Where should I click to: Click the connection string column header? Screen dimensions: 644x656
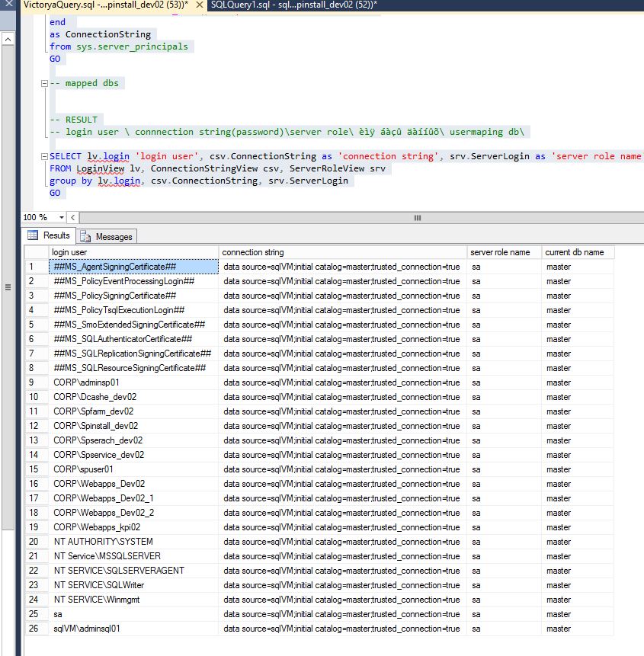(x=342, y=252)
